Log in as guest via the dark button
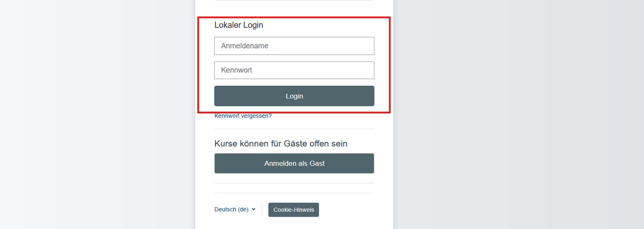Viewport: 644px width, 229px height. [294, 164]
